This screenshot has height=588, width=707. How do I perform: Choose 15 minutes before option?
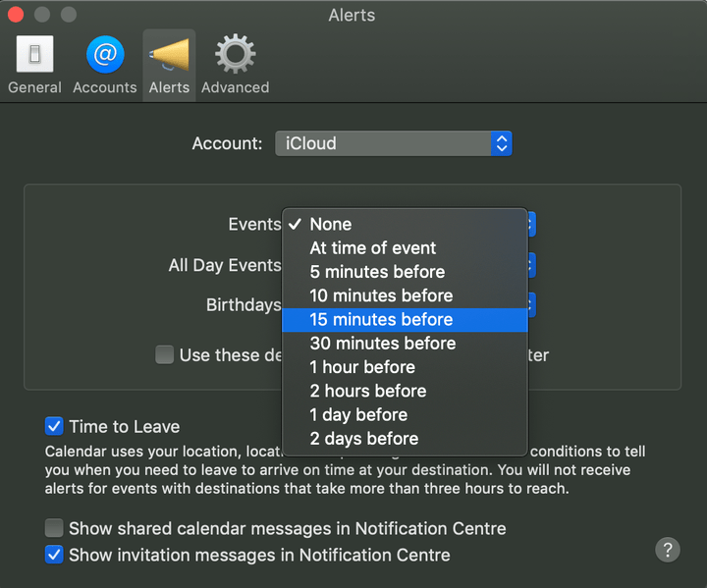pyautogui.click(x=405, y=320)
